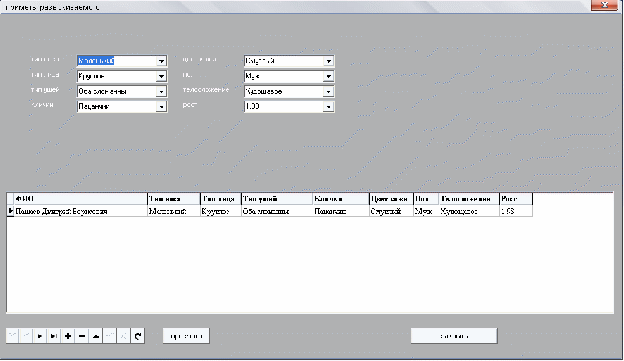
Task: Click the 'Рост' column header
Action: click(516, 199)
